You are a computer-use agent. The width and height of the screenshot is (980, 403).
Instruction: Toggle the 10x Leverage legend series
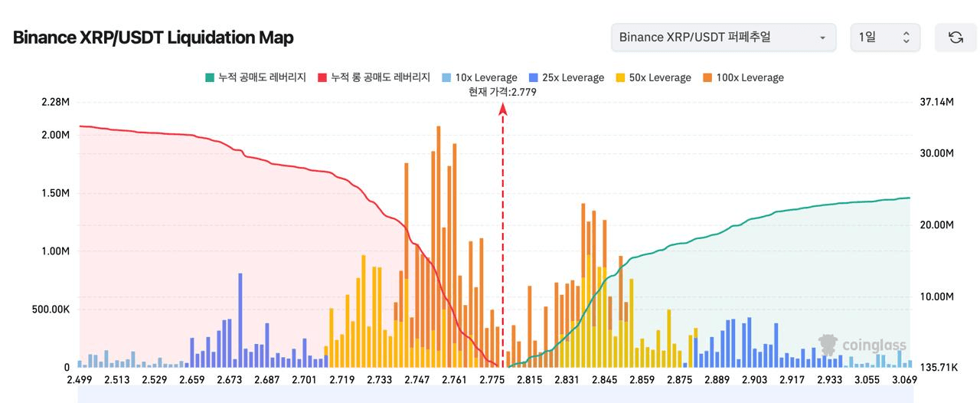[x=480, y=77]
